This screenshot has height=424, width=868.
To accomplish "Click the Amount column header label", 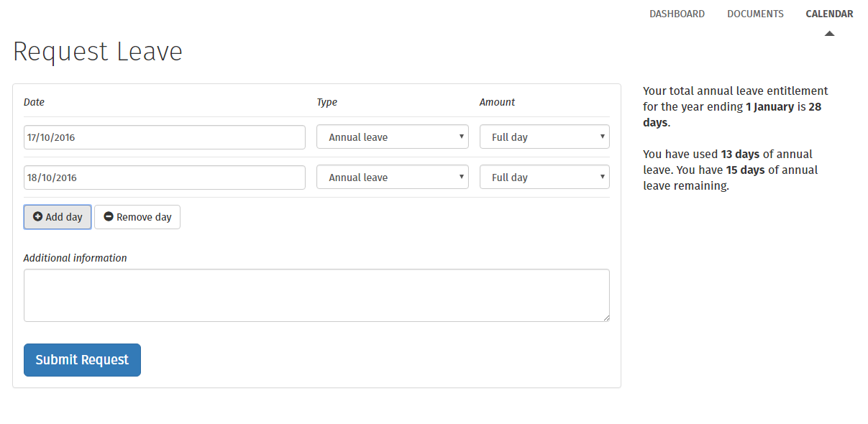I will tap(497, 102).
